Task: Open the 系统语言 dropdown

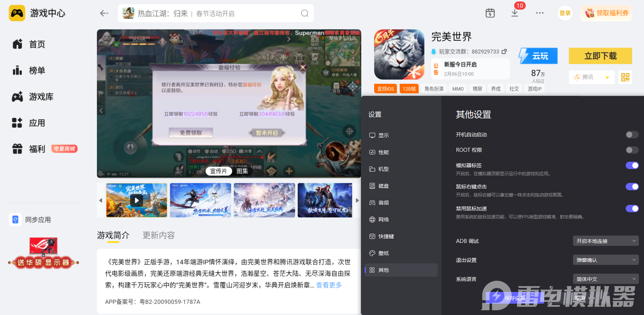Action: point(606,279)
